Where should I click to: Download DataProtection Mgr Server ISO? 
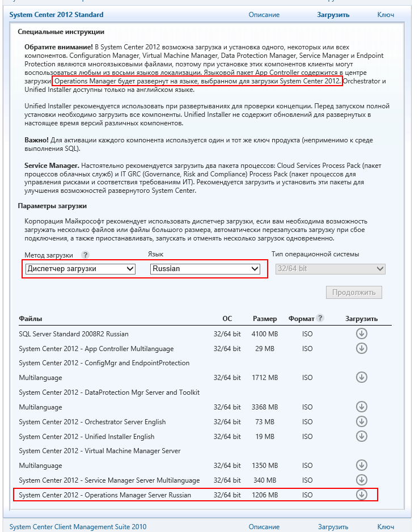click(361, 407)
